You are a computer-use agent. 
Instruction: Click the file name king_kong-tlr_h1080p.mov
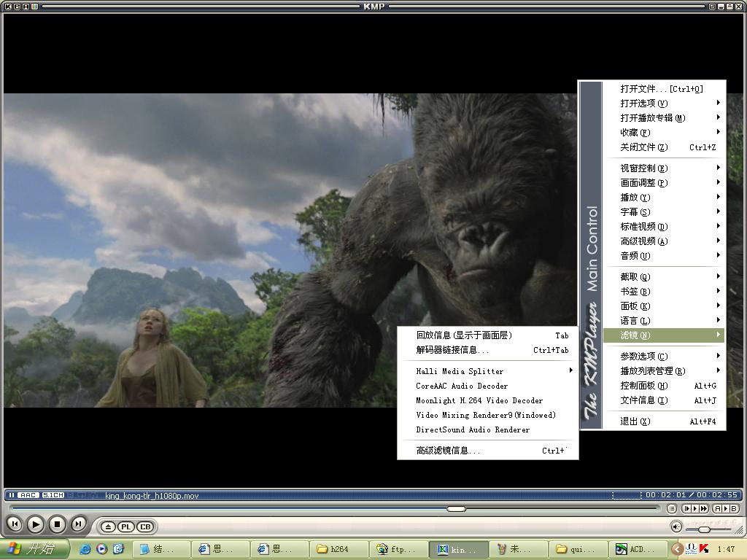(152, 496)
